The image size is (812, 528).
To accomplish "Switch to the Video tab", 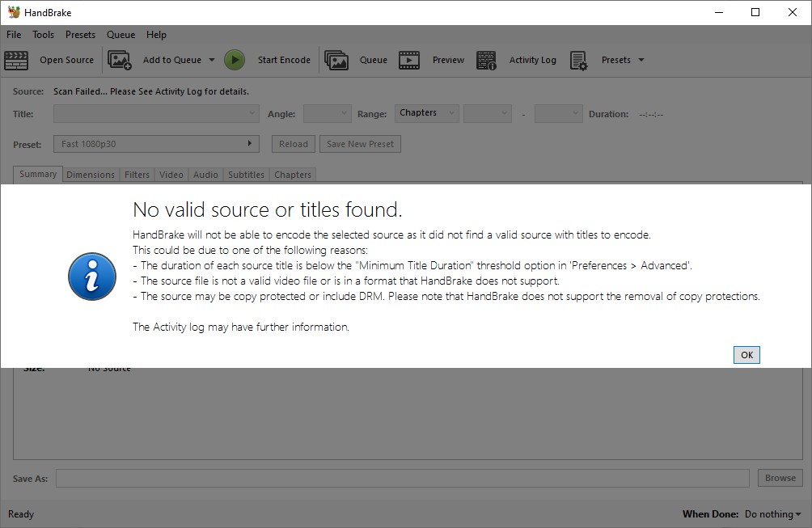I will point(171,175).
